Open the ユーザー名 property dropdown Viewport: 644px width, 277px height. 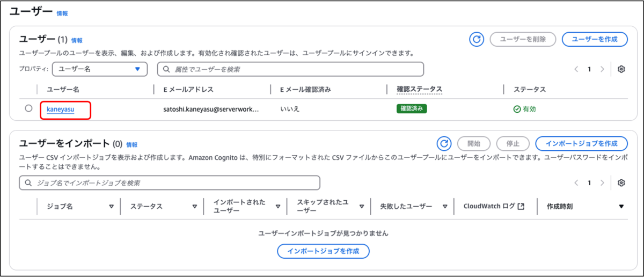click(x=100, y=69)
